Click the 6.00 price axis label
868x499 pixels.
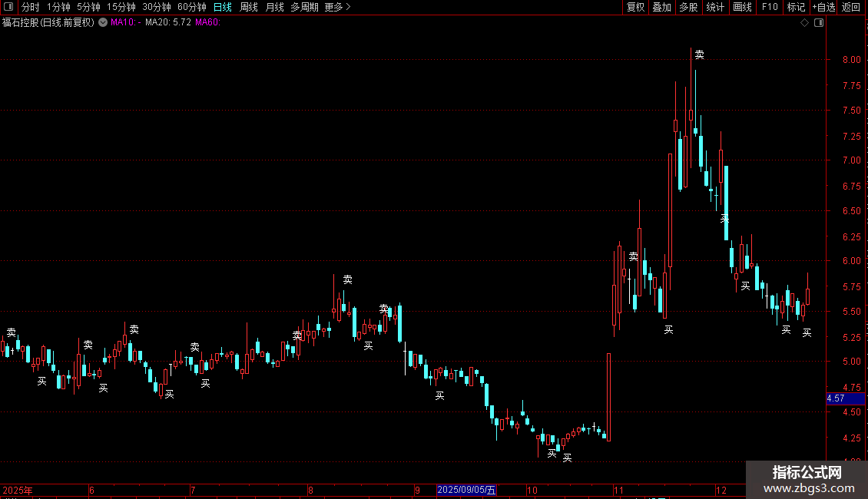(x=851, y=261)
